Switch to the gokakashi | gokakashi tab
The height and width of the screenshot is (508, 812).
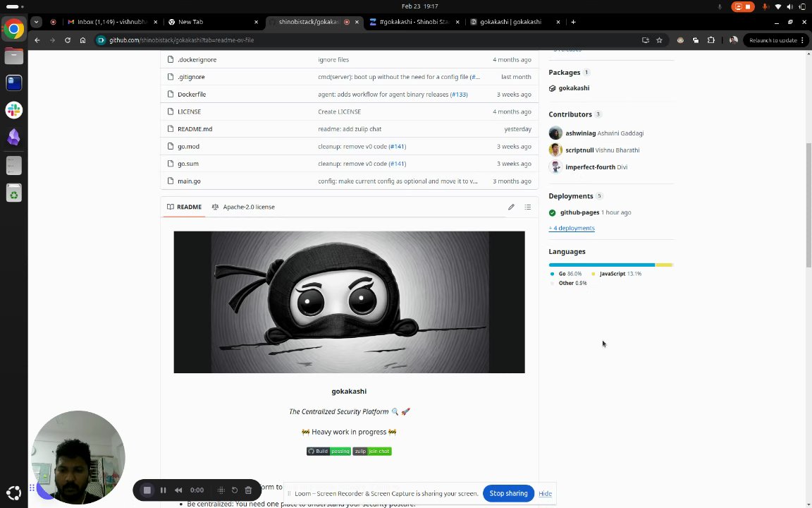tap(515, 22)
